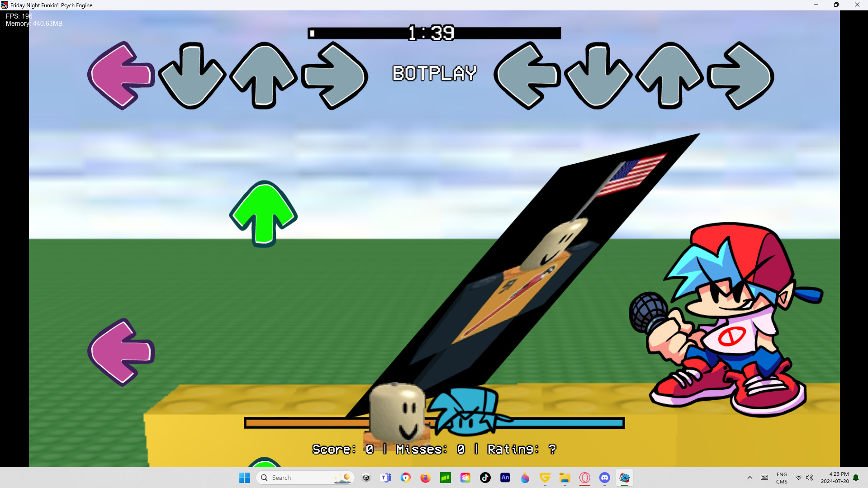This screenshot has width=868, height=488.
Task: Open the clock showing 4:23 PM
Action: pos(835,478)
